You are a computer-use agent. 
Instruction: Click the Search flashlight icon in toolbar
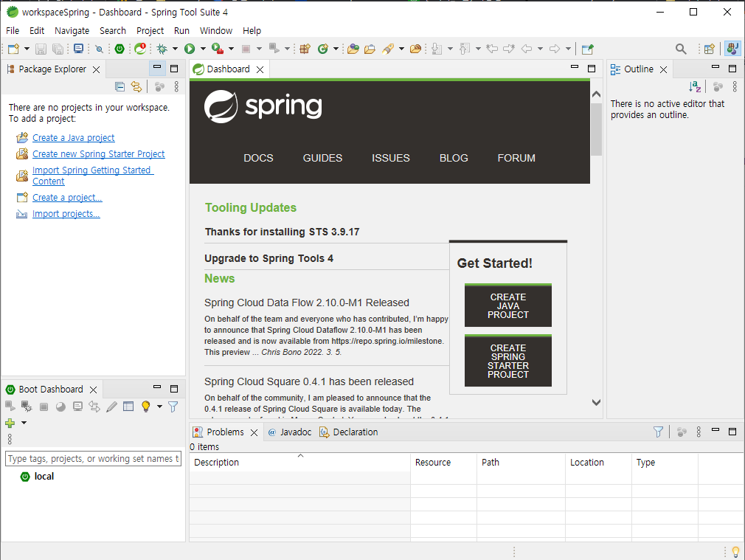tap(388, 49)
